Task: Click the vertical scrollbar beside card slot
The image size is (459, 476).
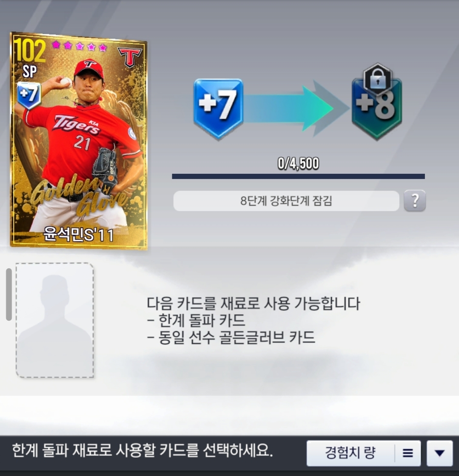Action: [x=9, y=295]
